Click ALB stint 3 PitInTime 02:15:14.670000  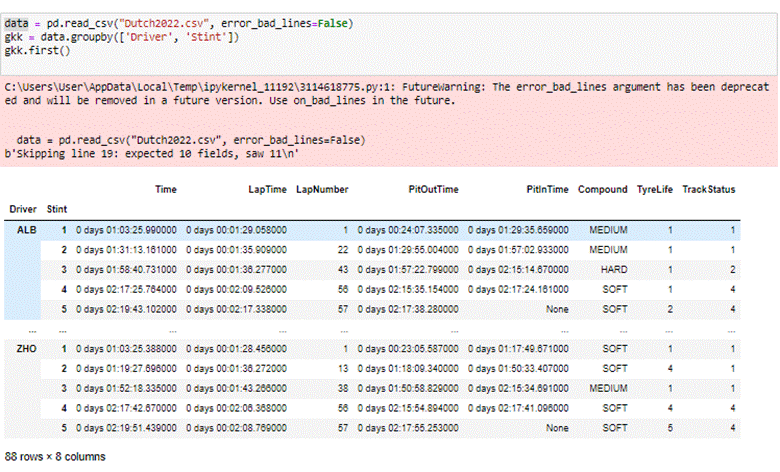(x=518, y=270)
